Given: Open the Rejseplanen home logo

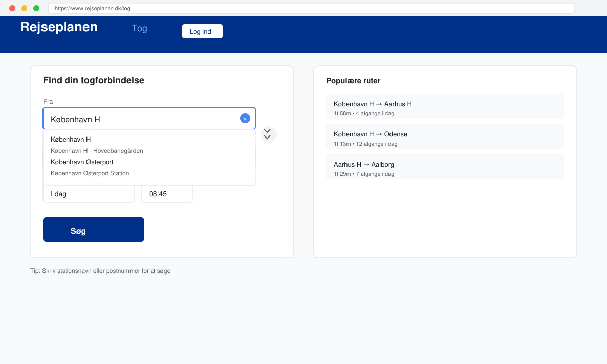Looking at the screenshot, I should pyautogui.click(x=59, y=27).
